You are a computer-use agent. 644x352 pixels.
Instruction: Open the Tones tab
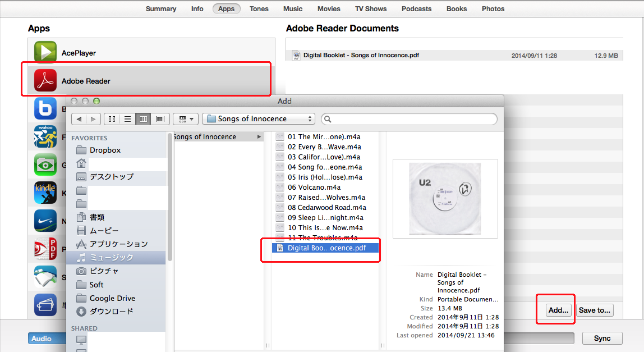coord(259,8)
